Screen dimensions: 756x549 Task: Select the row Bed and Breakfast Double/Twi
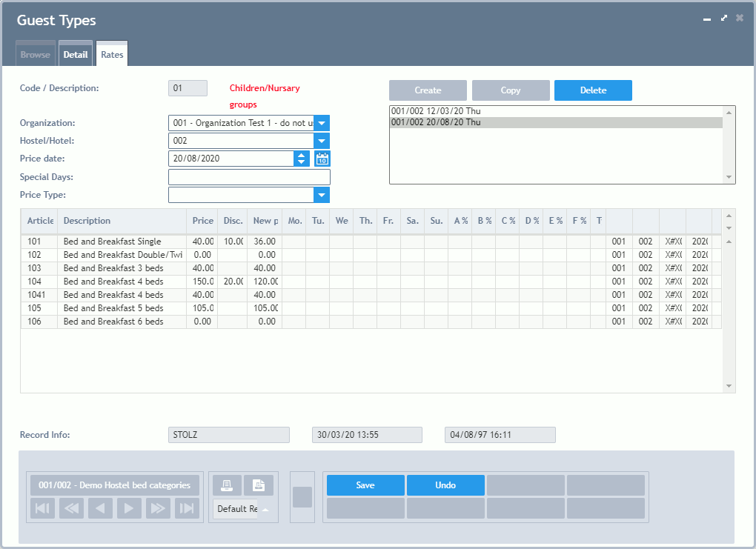point(371,255)
